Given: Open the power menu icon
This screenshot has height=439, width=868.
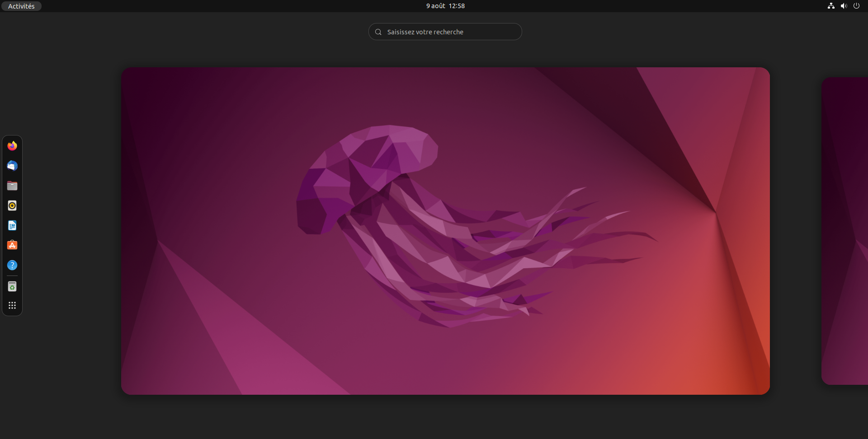Looking at the screenshot, I should tap(856, 6).
